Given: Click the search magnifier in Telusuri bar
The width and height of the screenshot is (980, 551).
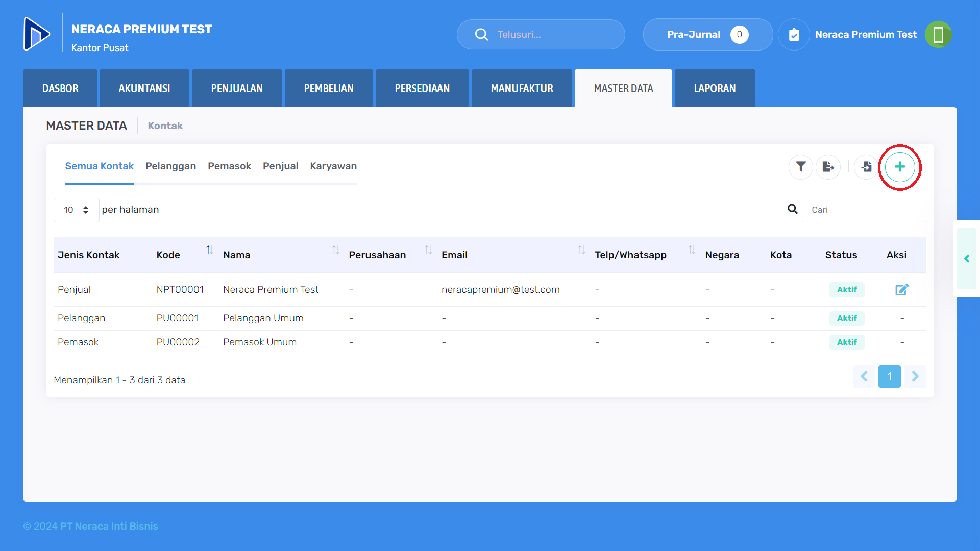Looking at the screenshot, I should 481,34.
